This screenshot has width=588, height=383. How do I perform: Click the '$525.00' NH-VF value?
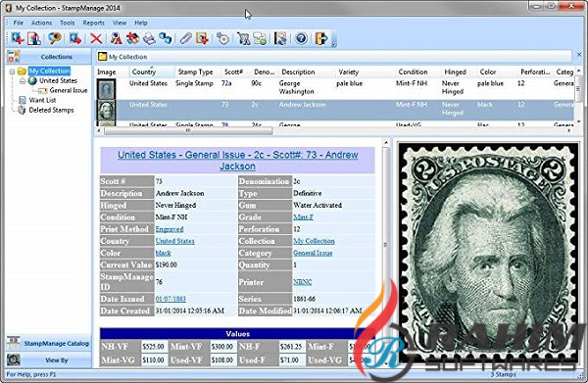153,347
